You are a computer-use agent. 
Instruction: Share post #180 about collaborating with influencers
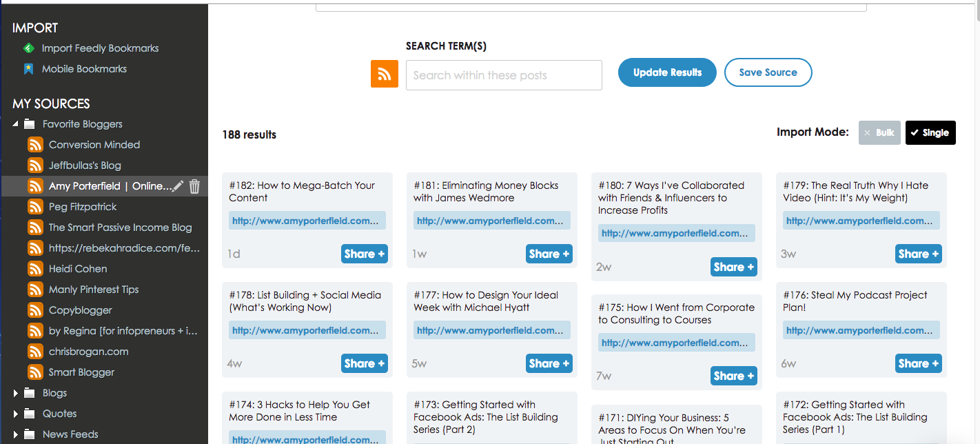[x=733, y=267]
